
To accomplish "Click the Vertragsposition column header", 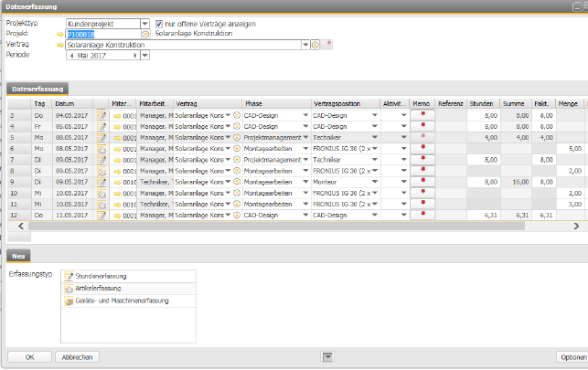I will pyautogui.click(x=346, y=104).
